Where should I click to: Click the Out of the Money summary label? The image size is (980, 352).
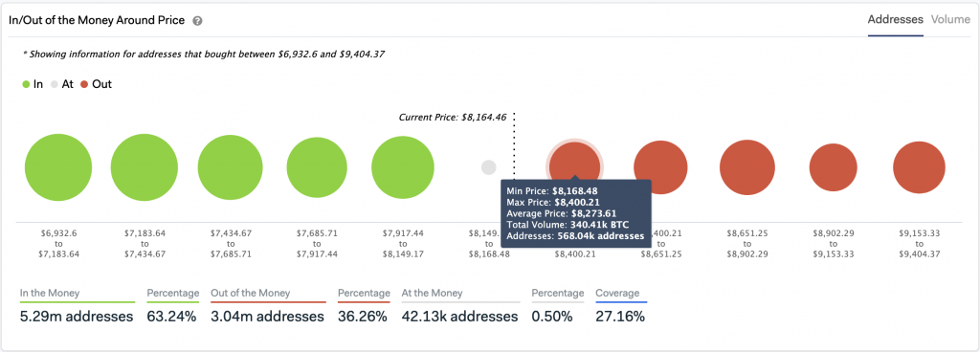tap(251, 293)
